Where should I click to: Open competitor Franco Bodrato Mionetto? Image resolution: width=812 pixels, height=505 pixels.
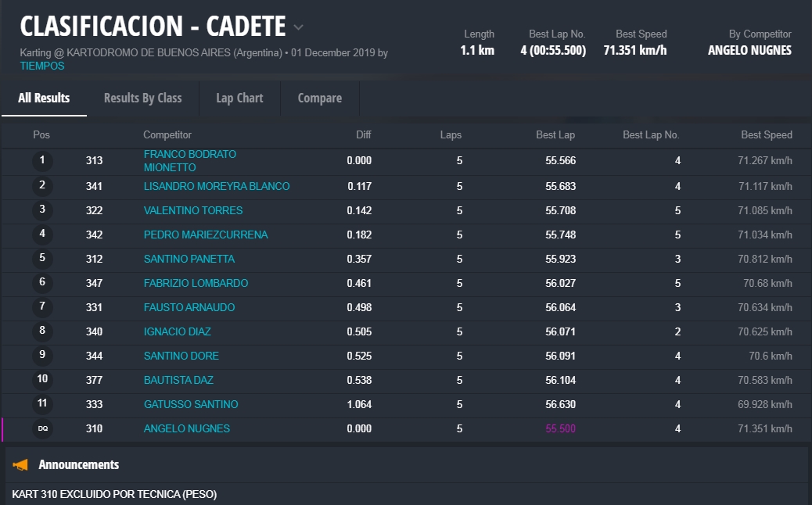(189, 161)
